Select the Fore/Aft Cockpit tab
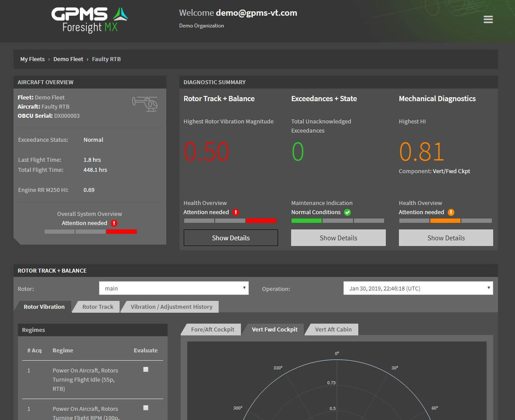 click(x=213, y=330)
